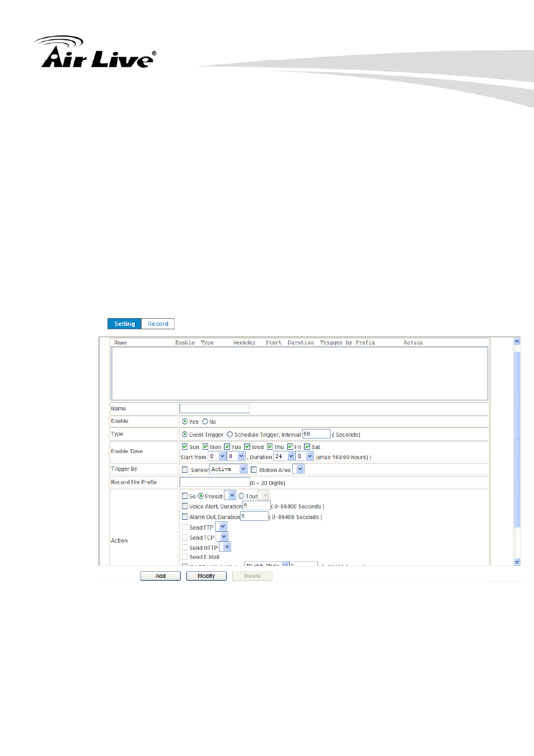This screenshot has height=756, width=534.
Task: Choose the Event Trigger type option
Action: (185, 435)
